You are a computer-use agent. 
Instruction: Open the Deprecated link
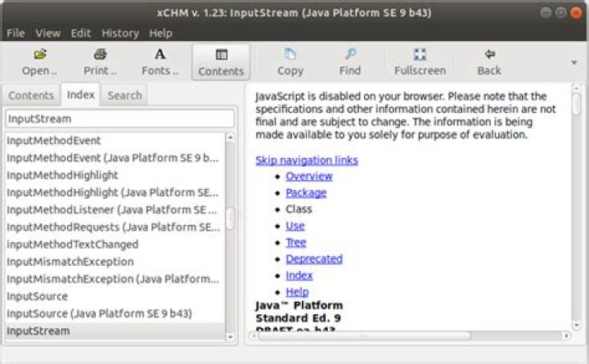coord(314,258)
